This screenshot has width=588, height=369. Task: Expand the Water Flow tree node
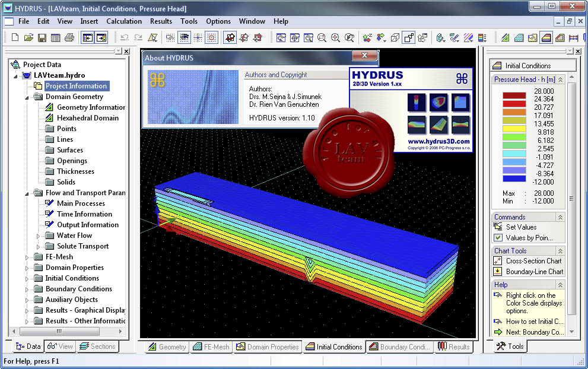[x=38, y=236]
